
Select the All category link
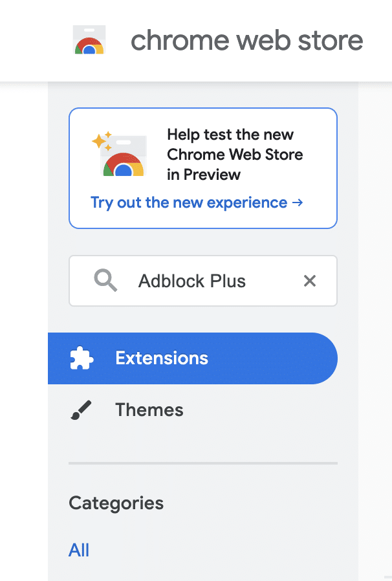pyautogui.click(x=79, y=550)
